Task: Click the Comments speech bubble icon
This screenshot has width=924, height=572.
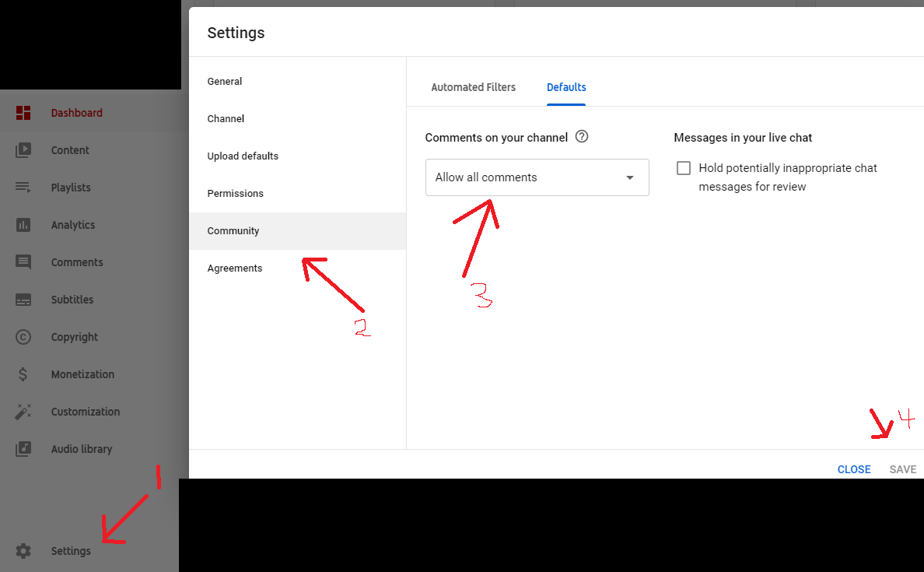Action: [23, 262]
